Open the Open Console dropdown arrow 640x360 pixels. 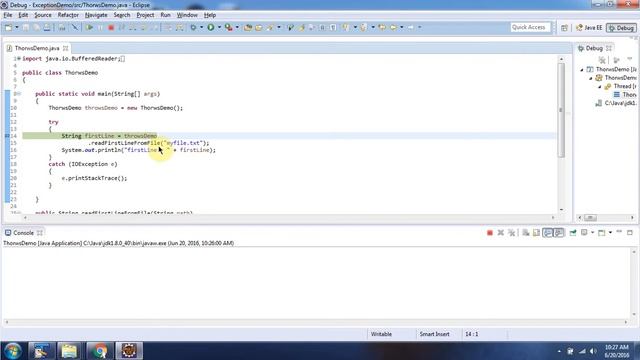click(x=610, y=233)
